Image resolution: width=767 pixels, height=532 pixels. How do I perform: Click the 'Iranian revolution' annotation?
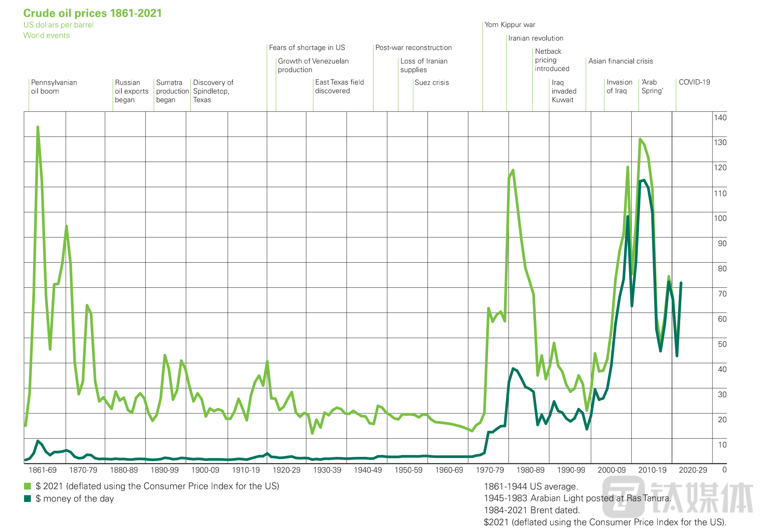[536, 38]
